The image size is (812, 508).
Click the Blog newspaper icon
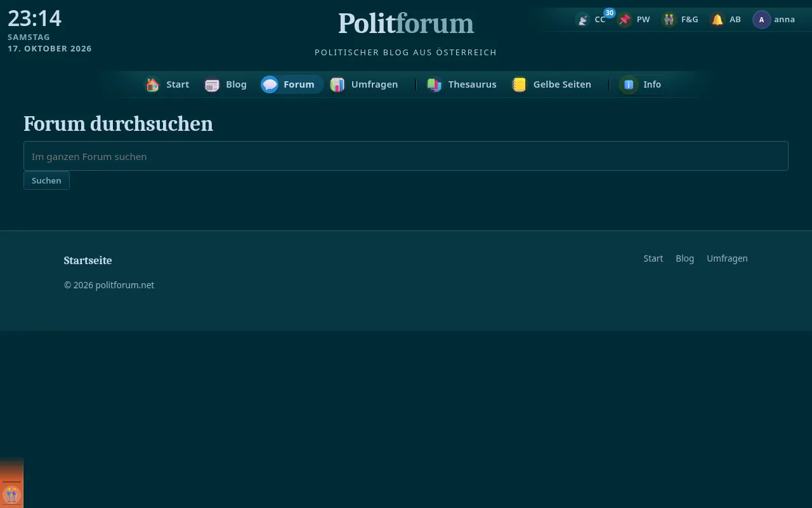click(x=212, y=84)
